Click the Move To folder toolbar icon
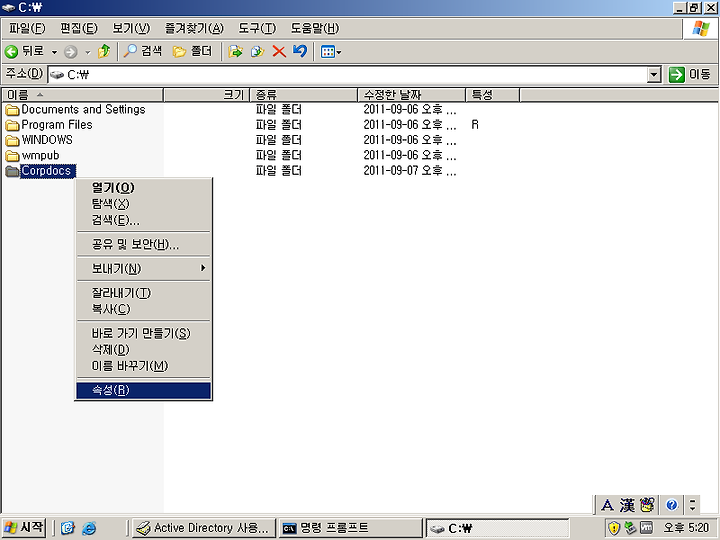720x540 pixels. [x=235, y=51]
